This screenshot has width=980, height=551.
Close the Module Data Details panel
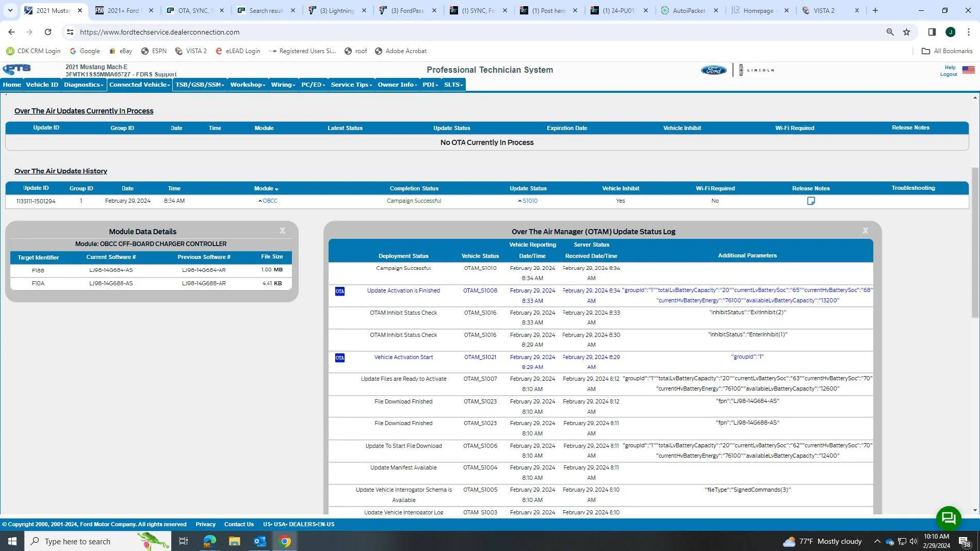click(x=282, y=231)
